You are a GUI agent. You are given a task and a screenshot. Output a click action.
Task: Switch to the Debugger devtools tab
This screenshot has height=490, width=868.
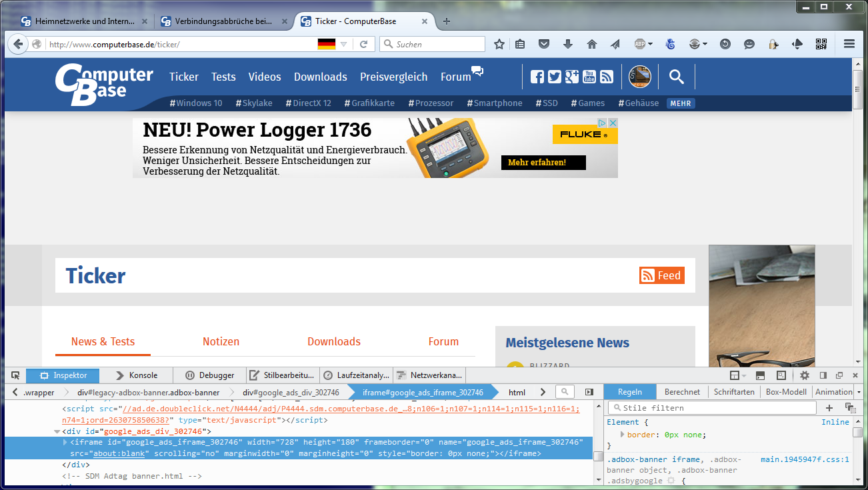210,375
